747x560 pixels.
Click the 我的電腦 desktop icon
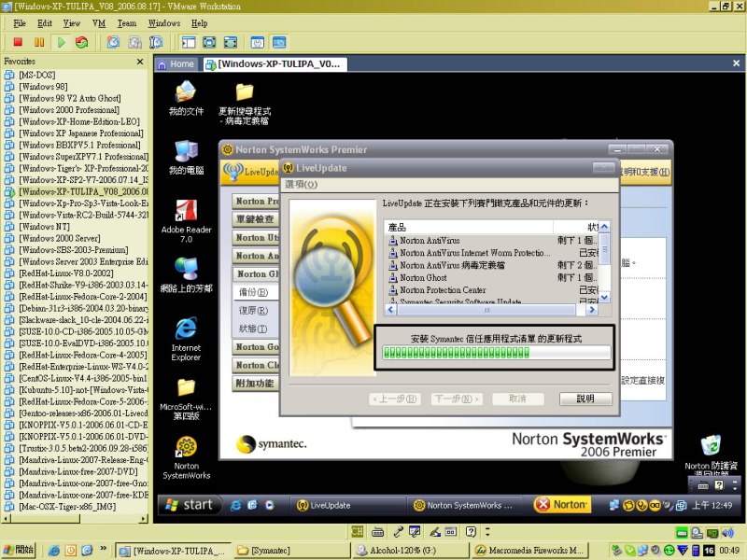click(186, 158)
